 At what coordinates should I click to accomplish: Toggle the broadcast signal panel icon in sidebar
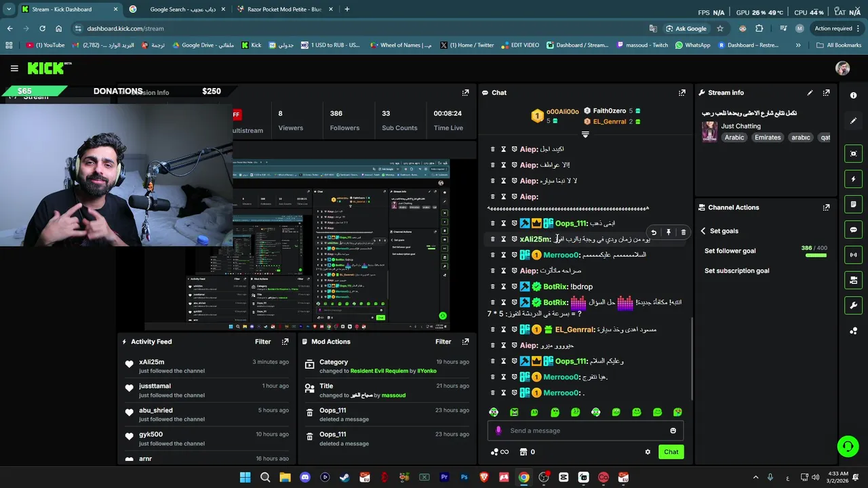[853, 255]
